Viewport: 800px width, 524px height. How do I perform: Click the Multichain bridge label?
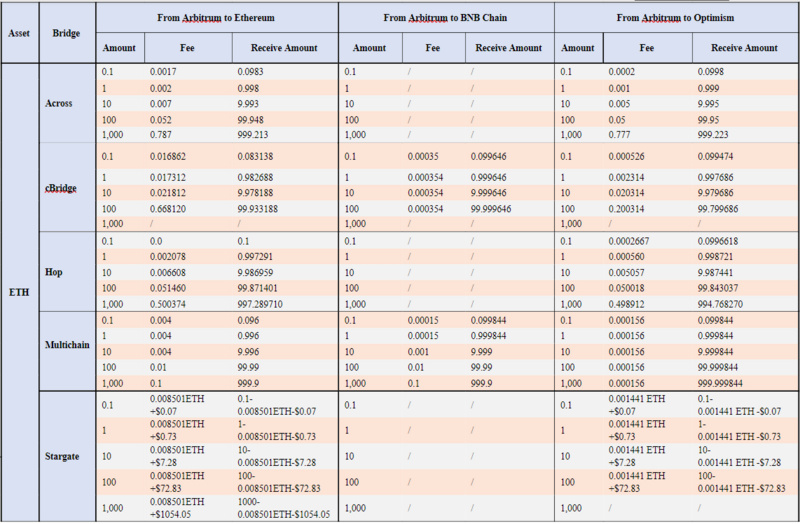click(70, 343)
